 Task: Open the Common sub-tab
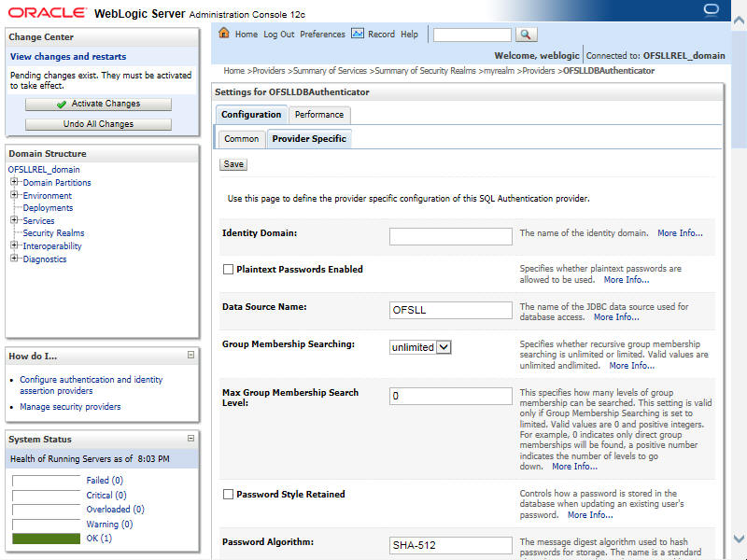coord(242,139)
